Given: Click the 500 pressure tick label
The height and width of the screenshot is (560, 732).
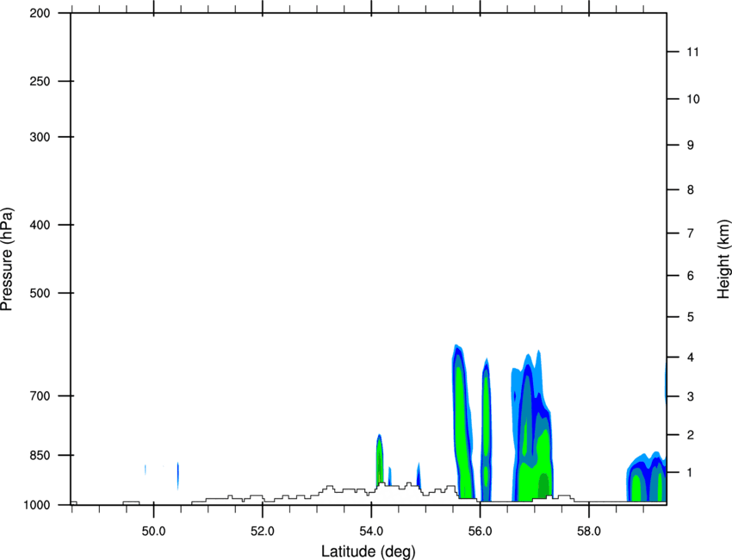Looking at the screenshot, I should click(x=40, y=293).
